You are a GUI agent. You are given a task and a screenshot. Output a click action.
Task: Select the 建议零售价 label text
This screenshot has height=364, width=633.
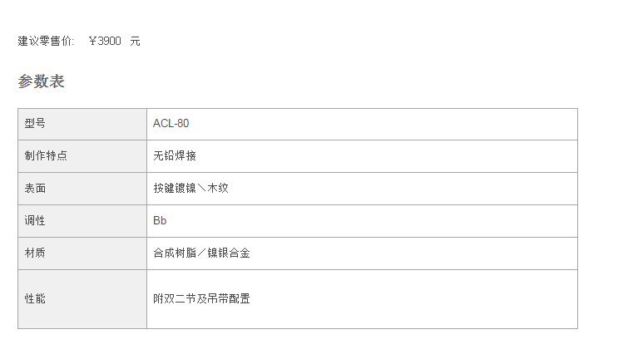46,42
